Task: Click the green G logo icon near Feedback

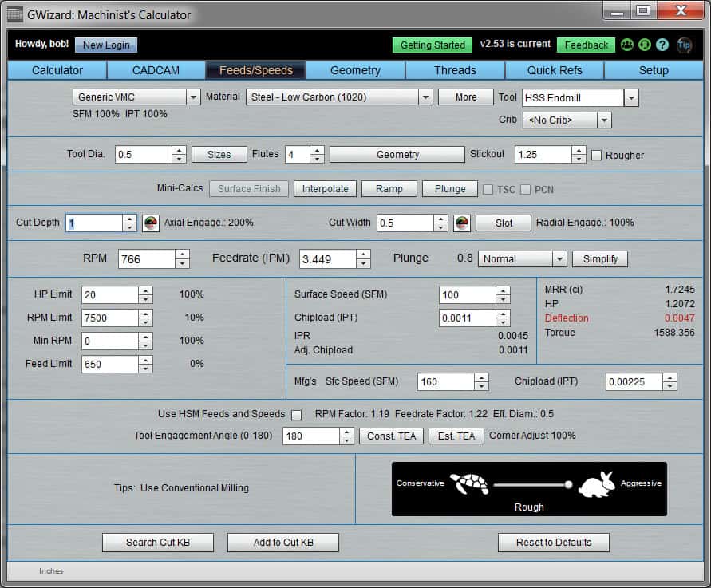Action: (645, 45)
